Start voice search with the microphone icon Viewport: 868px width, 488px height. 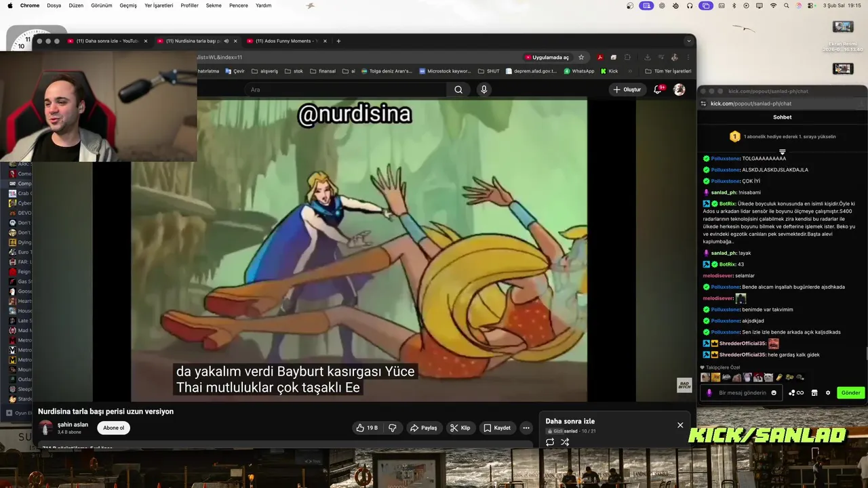484,89
